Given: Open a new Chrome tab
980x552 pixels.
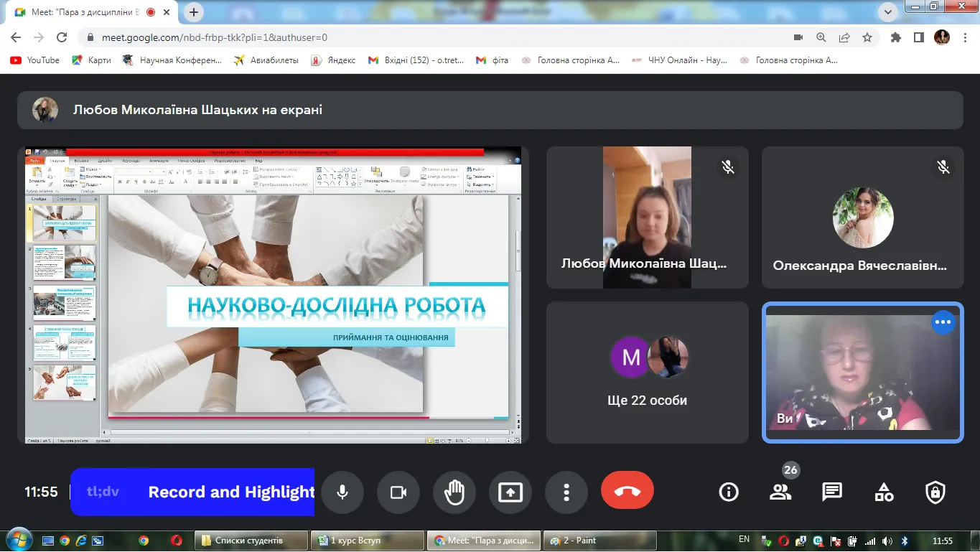Looking at the screenshot, I should (x=194, y=12).
